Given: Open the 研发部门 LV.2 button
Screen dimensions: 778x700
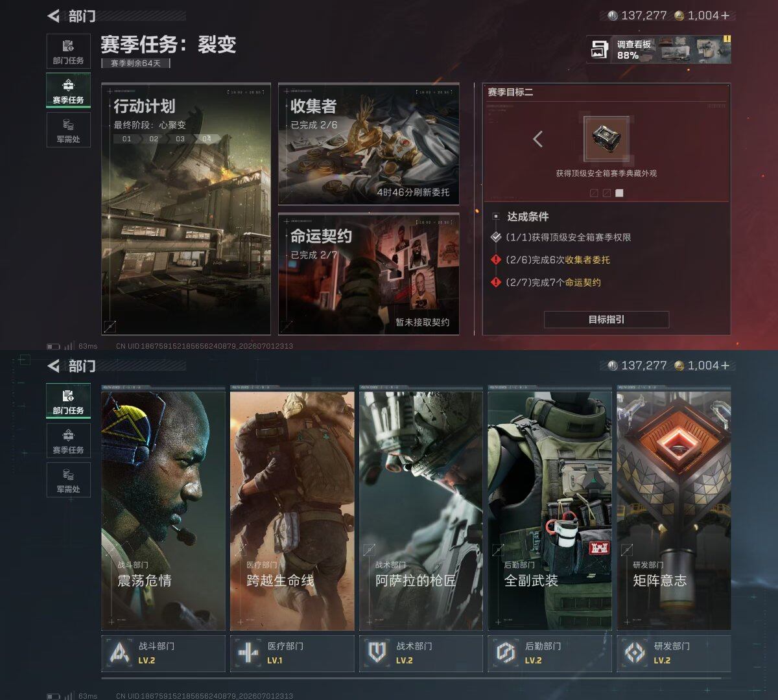Looking at the screenshot, I should pyautogui.click(x=674, y=653).
